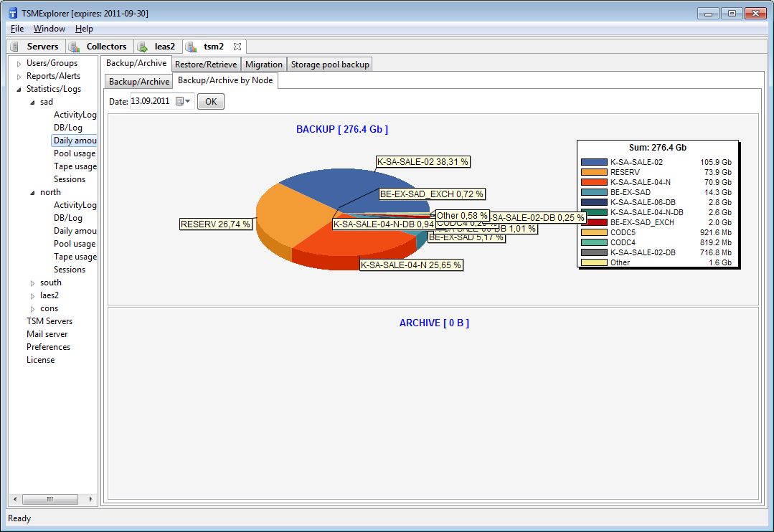Expand the south server node
This screenshot has height=532, width=774.
click(x=32, y=283)
